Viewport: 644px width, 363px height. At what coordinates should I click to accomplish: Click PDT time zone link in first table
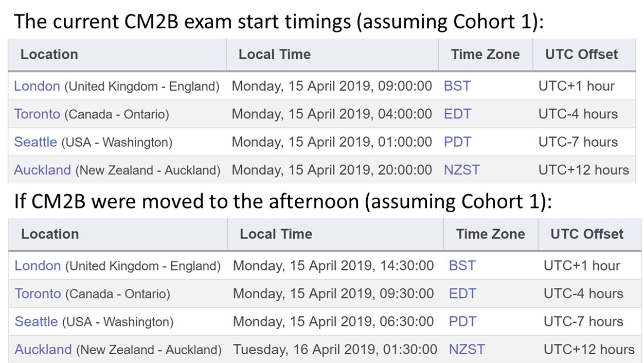tap(457, 142)
